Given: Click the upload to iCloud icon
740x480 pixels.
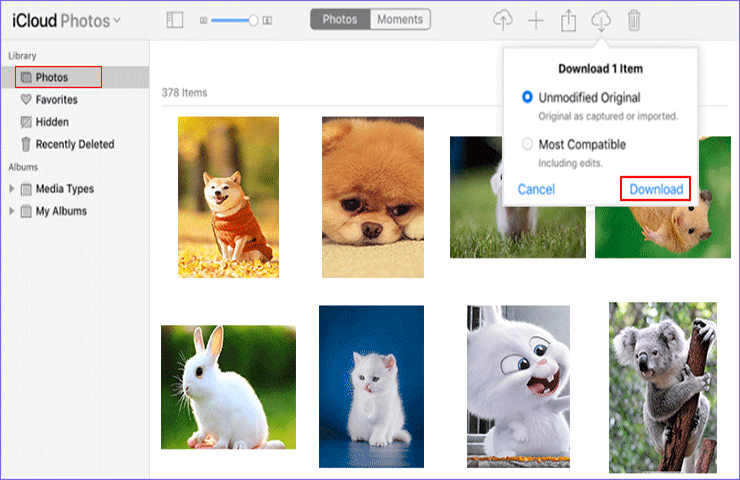Looking at the screenshot, I should click(503, 20).
